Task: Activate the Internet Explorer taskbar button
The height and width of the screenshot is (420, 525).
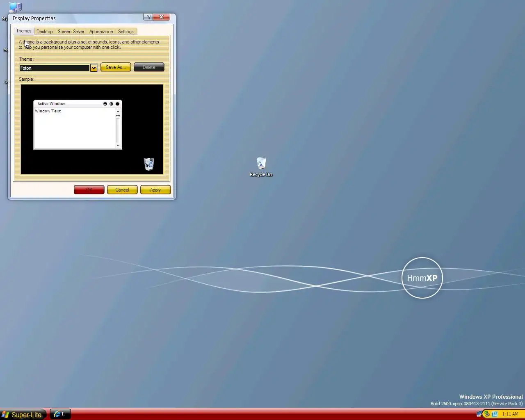Action: tap(60, 414)
